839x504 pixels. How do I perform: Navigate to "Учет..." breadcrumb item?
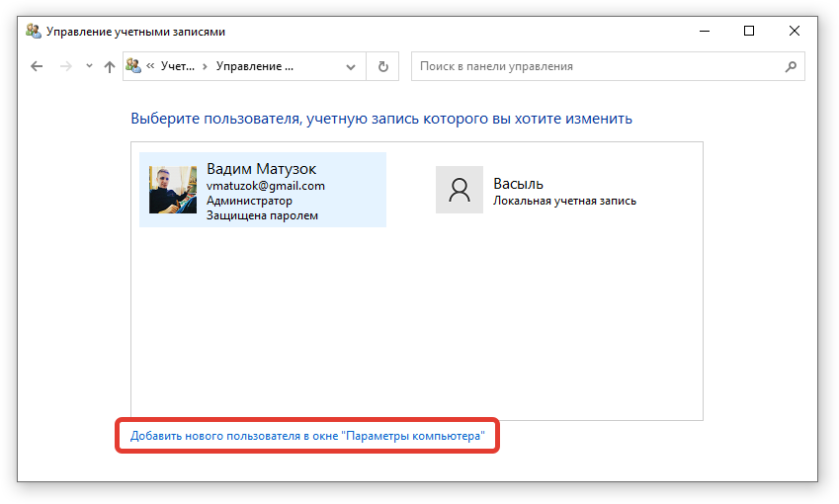[x=177, y=67]
